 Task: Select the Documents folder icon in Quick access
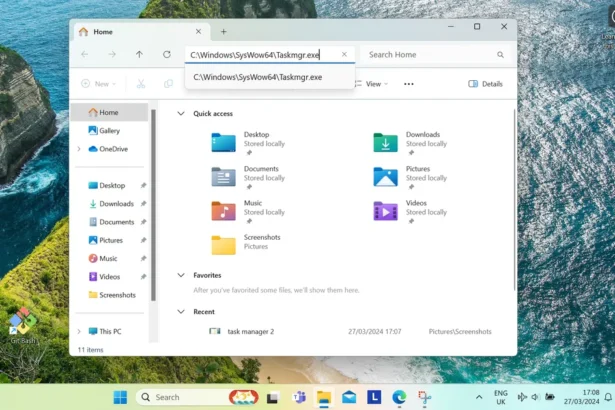tap(224, 177)
